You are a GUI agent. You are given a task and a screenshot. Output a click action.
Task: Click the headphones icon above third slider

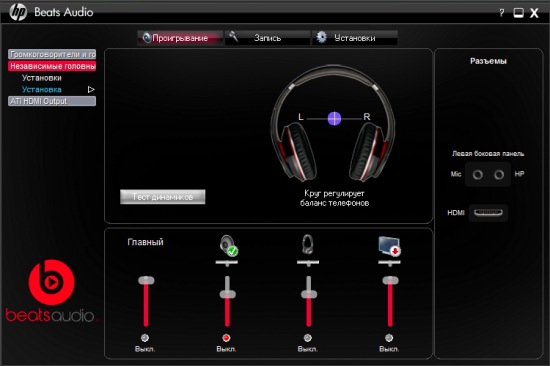(308, 245)
